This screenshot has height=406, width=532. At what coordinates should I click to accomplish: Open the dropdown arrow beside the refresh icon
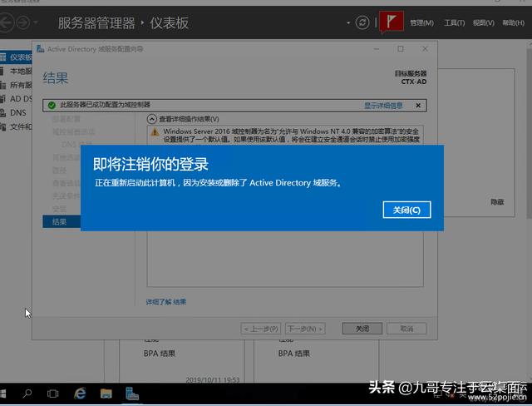coord(348,23)
